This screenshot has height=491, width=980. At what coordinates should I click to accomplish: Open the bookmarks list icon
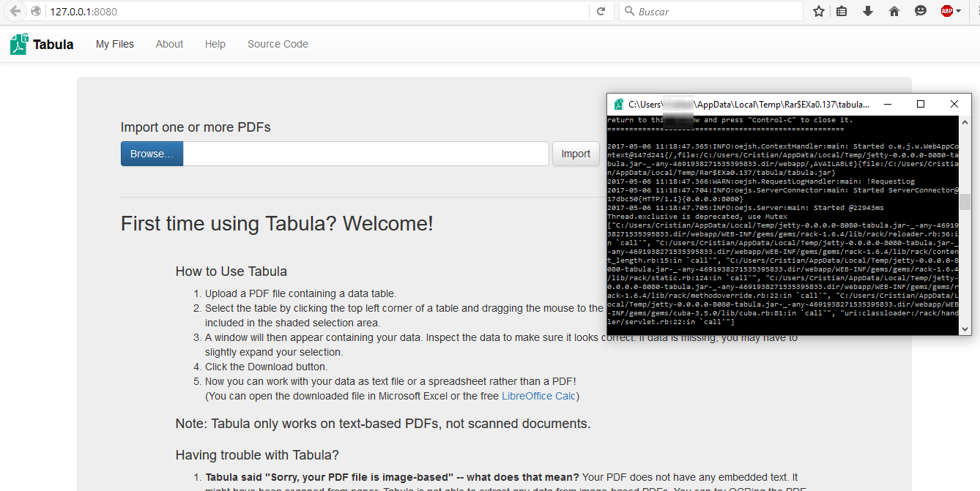842,11
